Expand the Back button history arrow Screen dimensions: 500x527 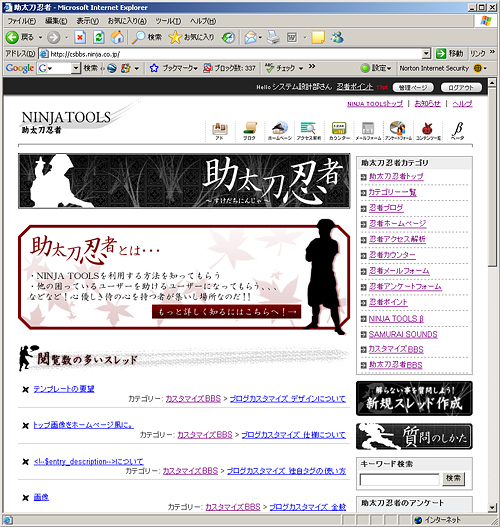coord(40,37)
